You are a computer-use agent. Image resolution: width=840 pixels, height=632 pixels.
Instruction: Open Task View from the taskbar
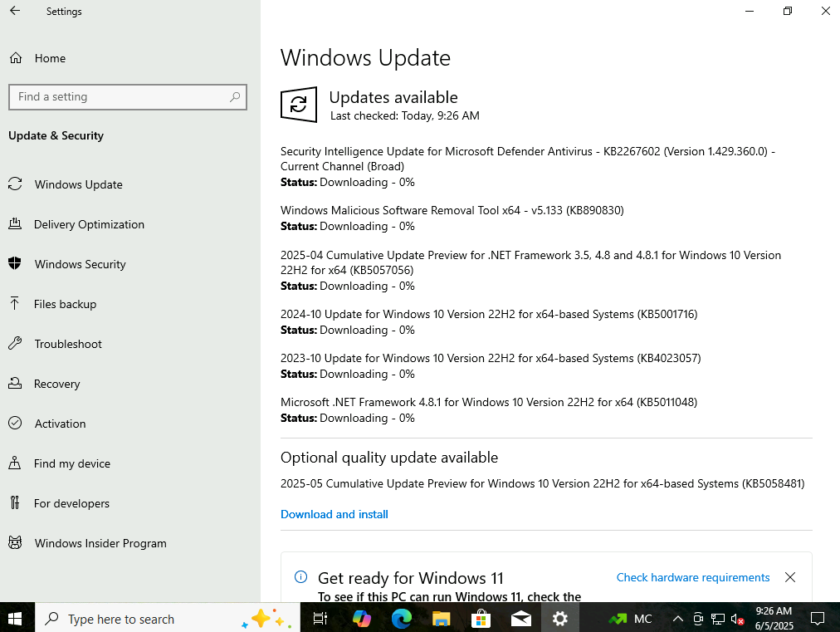pos(320,620)
